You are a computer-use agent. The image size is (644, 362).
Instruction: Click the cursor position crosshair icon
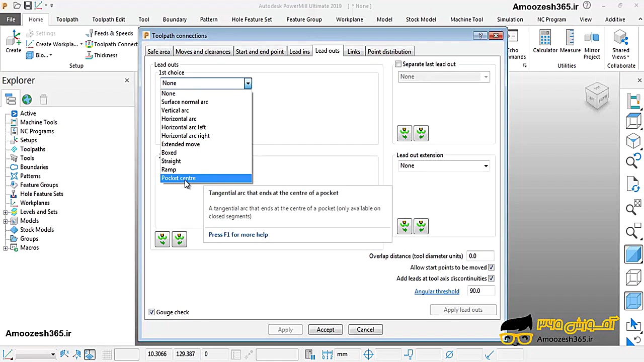(x=368, y=354)
